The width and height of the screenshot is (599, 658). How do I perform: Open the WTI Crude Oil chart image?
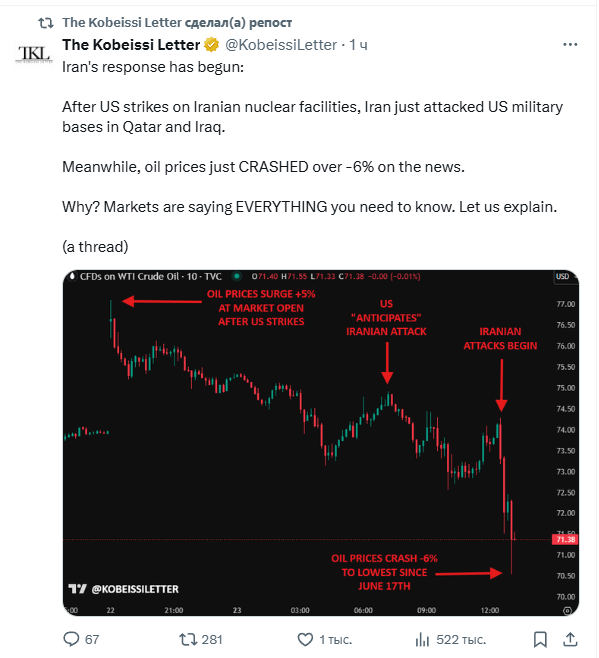[321, 443]
